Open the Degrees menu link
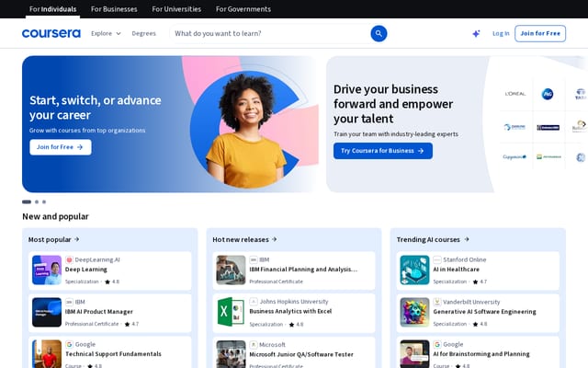The height and width of the screenshot is (368, 588). 143,33
